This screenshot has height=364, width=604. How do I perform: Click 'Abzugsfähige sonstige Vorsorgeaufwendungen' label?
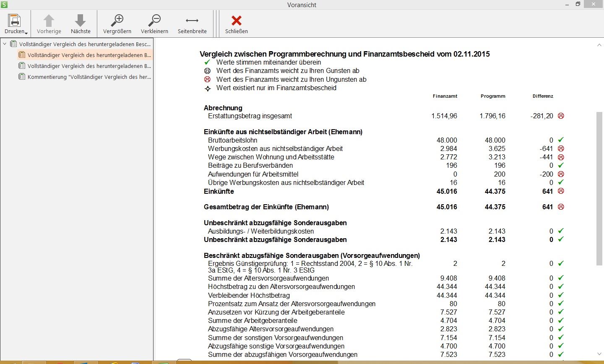(276, 346)
